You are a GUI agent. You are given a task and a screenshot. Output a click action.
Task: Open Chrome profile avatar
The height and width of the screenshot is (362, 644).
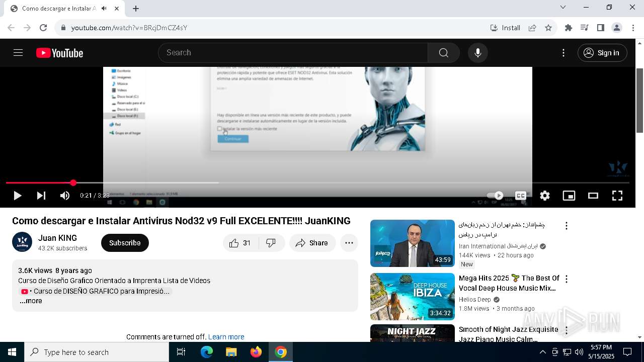pyautogui.click(x=617, y=28)
